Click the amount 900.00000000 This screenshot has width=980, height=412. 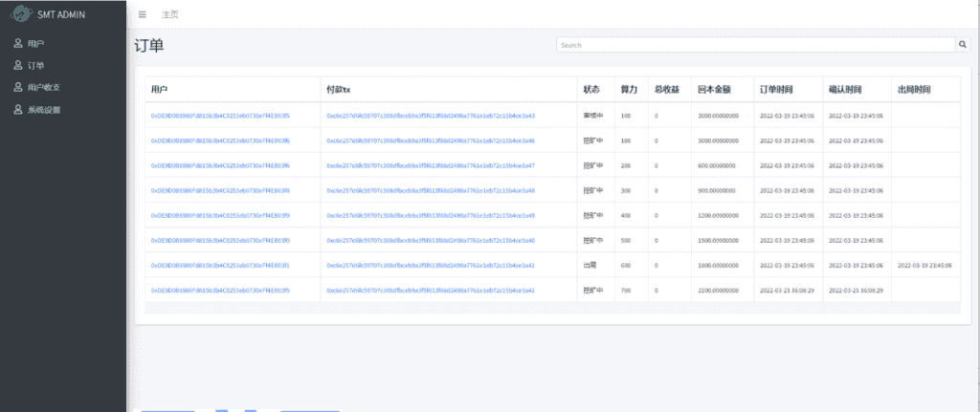pyautogui.click(x=717, y=190)
